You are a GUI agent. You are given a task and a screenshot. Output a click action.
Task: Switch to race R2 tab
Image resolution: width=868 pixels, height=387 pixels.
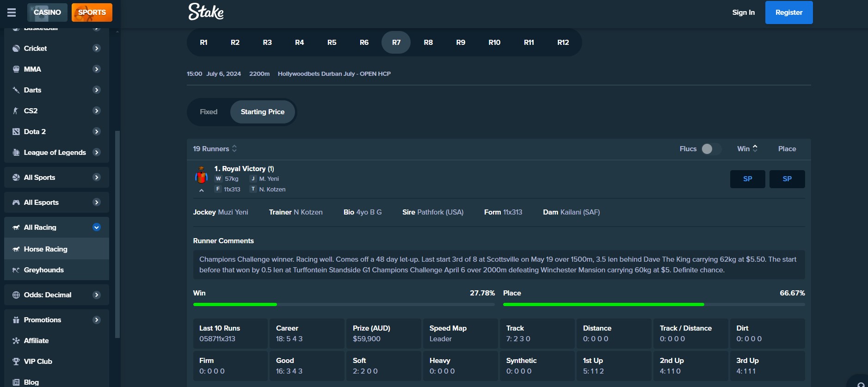tap(235, 42)
